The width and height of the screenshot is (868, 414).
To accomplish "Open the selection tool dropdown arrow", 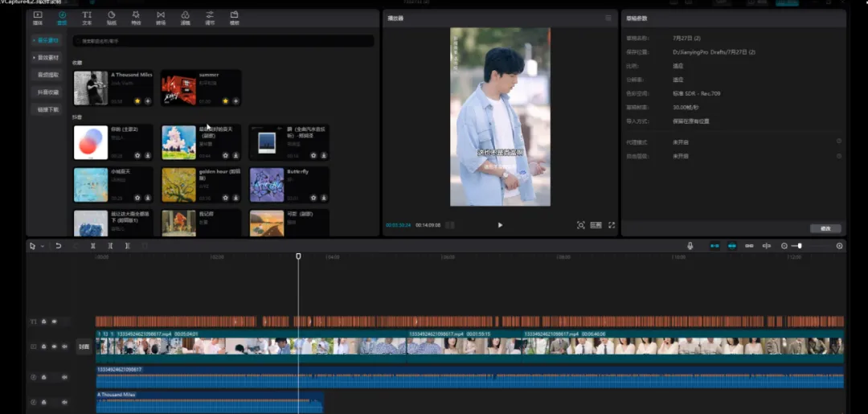I will click(x=42, y=246).
